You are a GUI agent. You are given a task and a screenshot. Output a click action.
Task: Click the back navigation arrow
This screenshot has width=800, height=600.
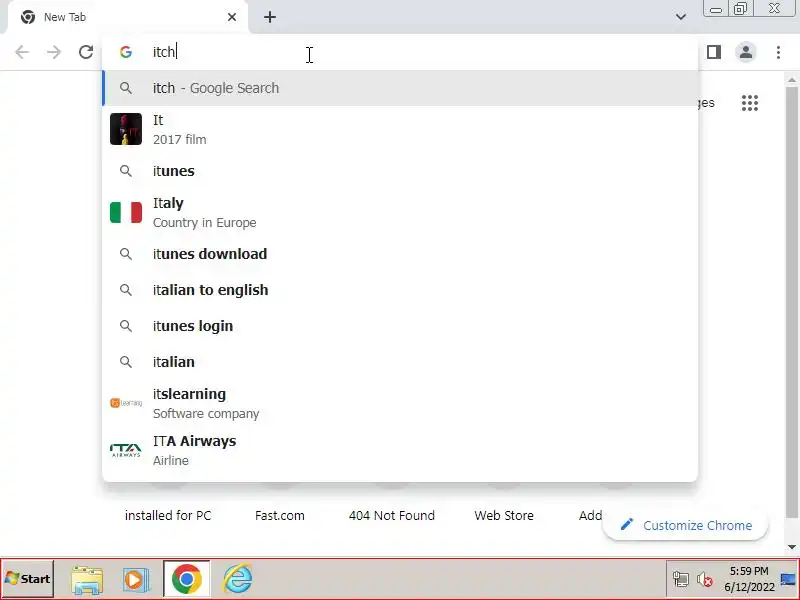(x=22, y=52)
